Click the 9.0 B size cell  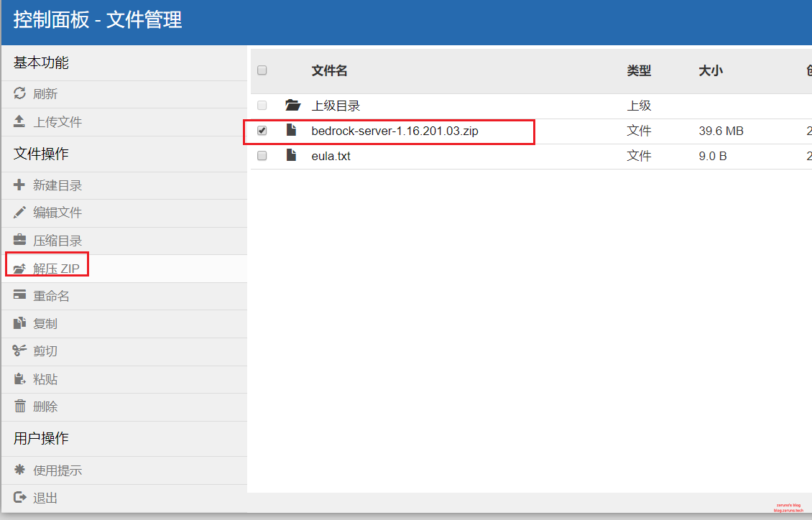tap(713, 156)
